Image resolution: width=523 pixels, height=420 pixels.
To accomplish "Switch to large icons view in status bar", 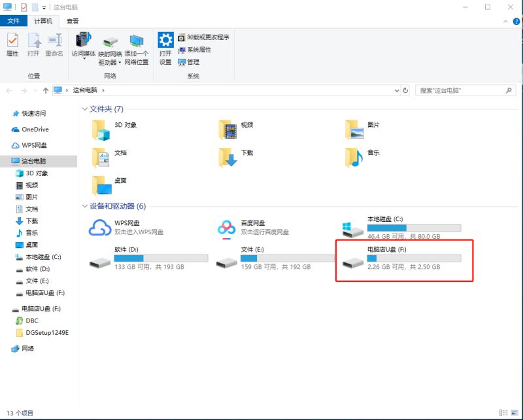I will (515, 413).
